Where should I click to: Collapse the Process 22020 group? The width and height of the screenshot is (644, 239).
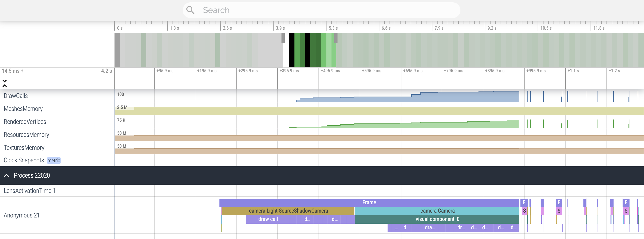coord(7,176)
